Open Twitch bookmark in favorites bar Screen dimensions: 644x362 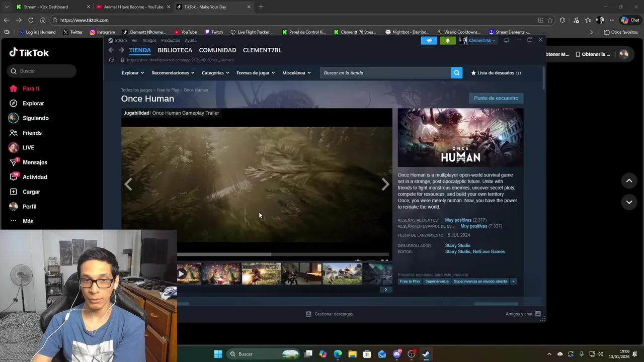point(214,32)
